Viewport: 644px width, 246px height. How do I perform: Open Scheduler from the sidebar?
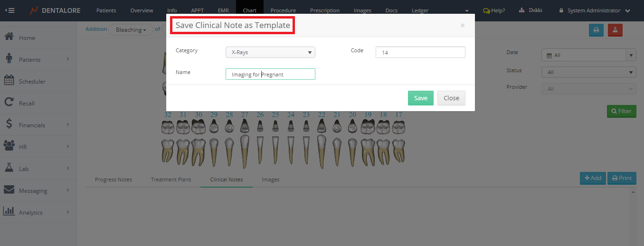point(32,81)
